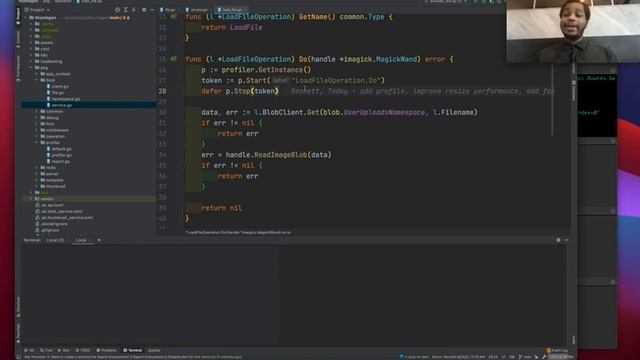Open .gitignore file
This screenshot has width=640, height=360.
(48, 230)
